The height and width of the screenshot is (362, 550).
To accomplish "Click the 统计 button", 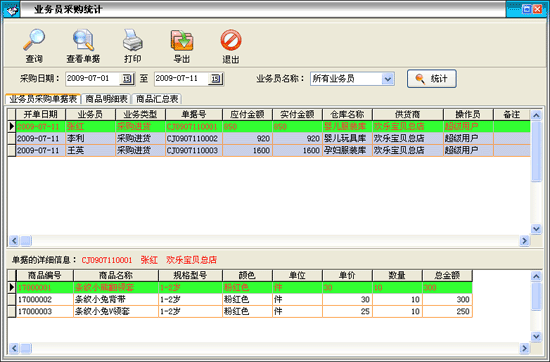I will pos(431,79).
